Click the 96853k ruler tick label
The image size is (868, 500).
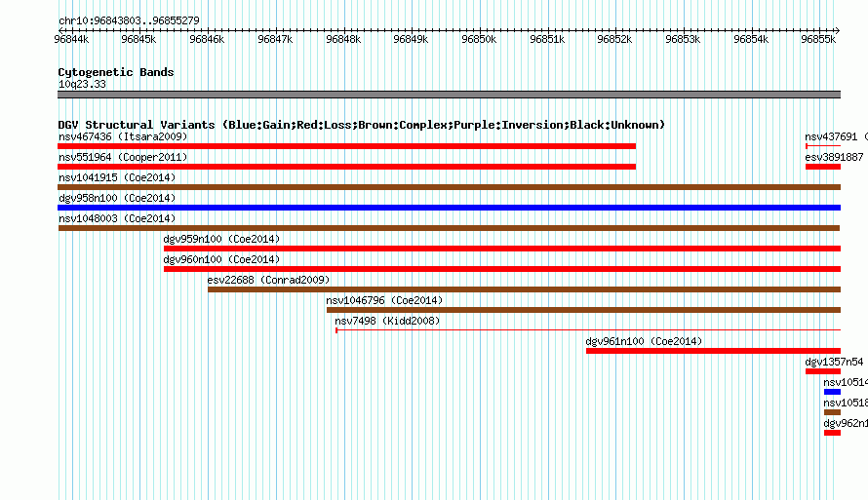[x=683, y=39]
